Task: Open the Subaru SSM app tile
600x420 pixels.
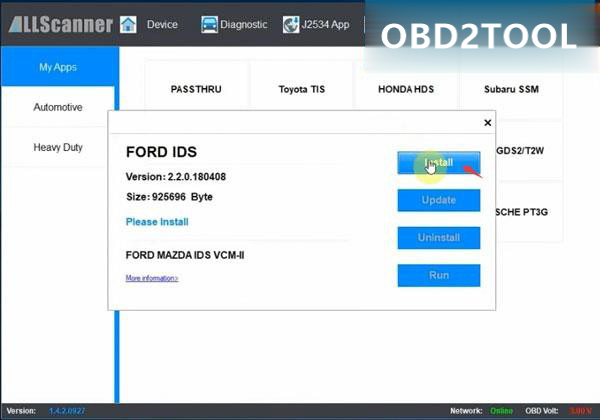Action: [x=511, y=89]
